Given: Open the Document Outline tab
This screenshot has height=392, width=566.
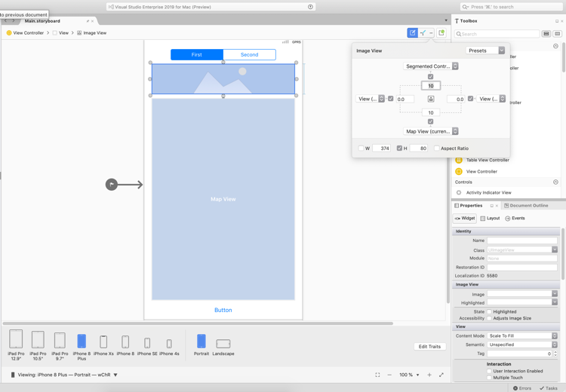Looking at the screenshot, I should coord(527,205).
